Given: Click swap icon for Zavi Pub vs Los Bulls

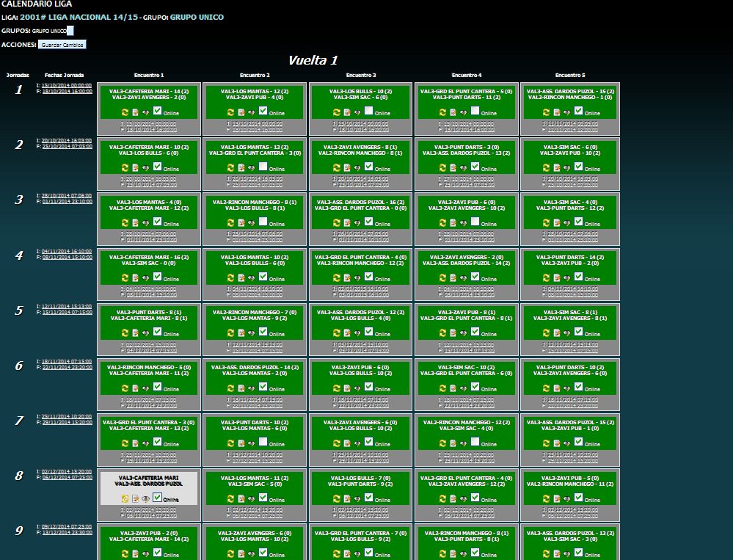Looking at the screenshot, I should point(336,388).
